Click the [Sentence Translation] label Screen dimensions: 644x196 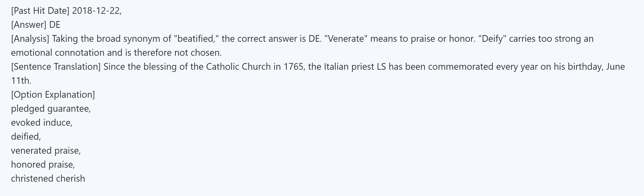[x=56, y=67]
